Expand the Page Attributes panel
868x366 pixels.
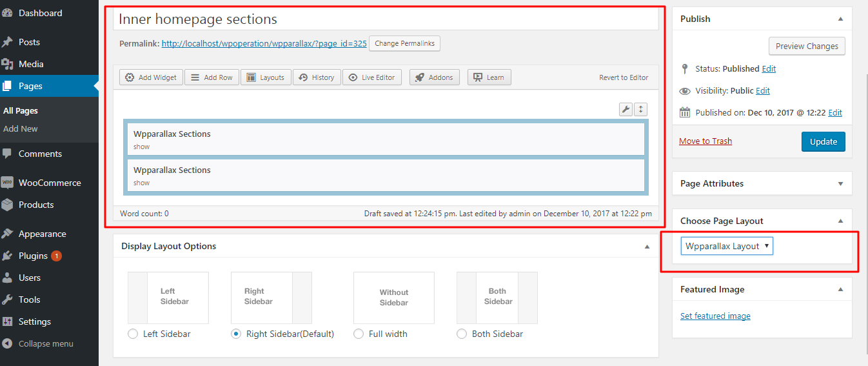[x=840, y=184]
